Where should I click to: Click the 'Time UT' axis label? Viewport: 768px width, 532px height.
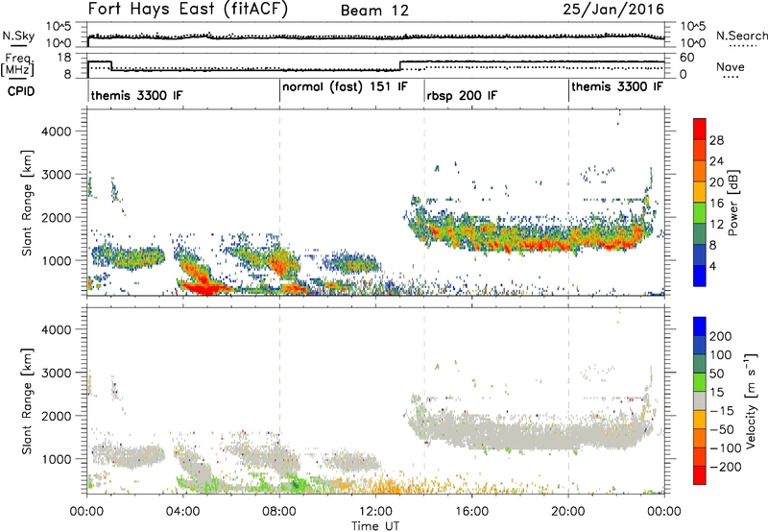pyautogui.click(x=375, y=525)
